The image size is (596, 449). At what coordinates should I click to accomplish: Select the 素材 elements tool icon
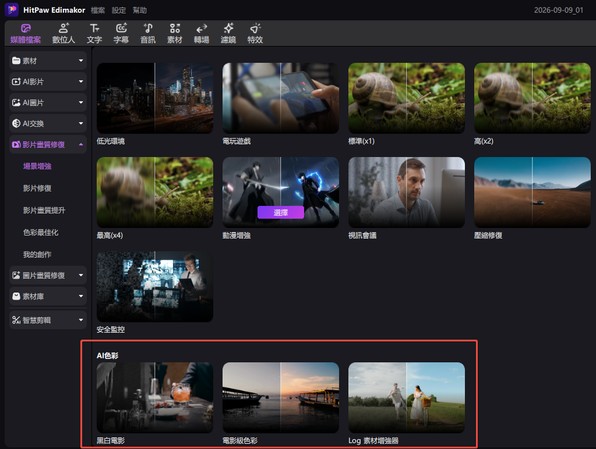pyautogui.click(x=175, y=29)
